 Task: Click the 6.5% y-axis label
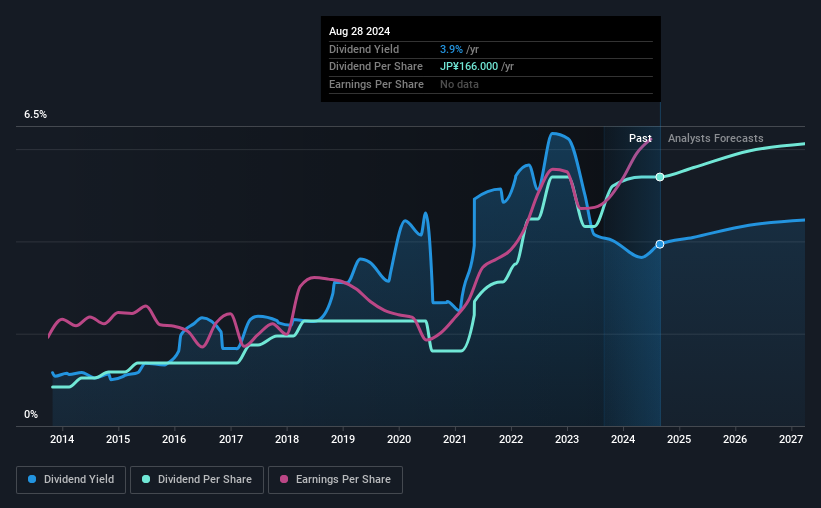pos(36,114)
